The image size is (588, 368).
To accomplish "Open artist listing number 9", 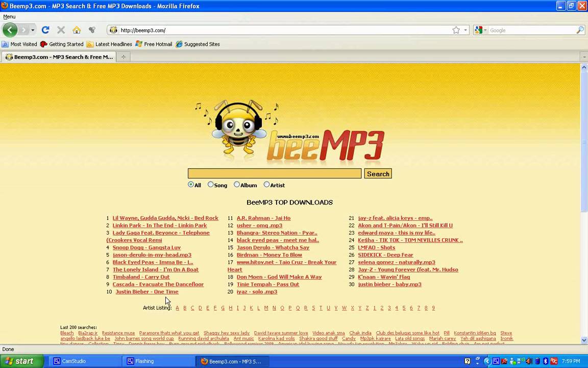I will click(433, 308).
